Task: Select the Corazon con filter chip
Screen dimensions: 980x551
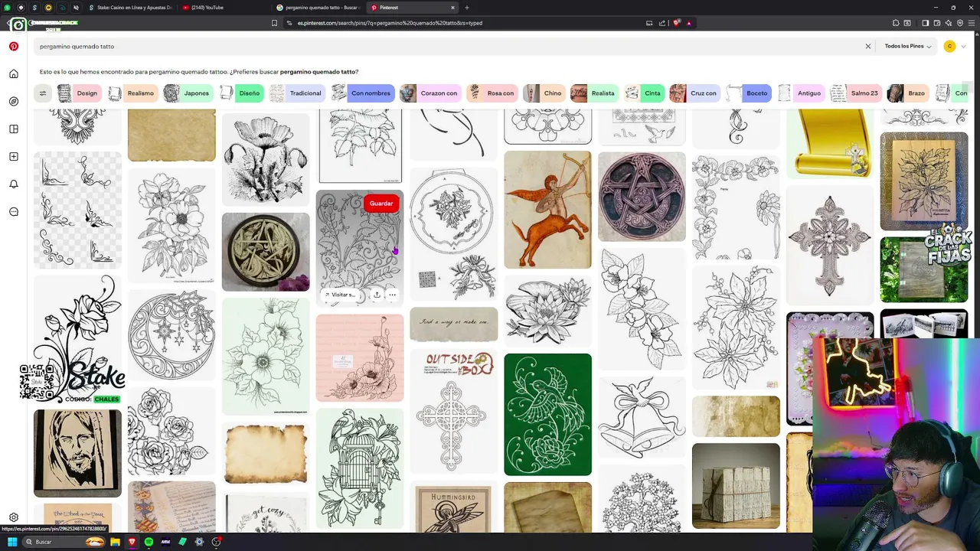Action: pos(430,93)
